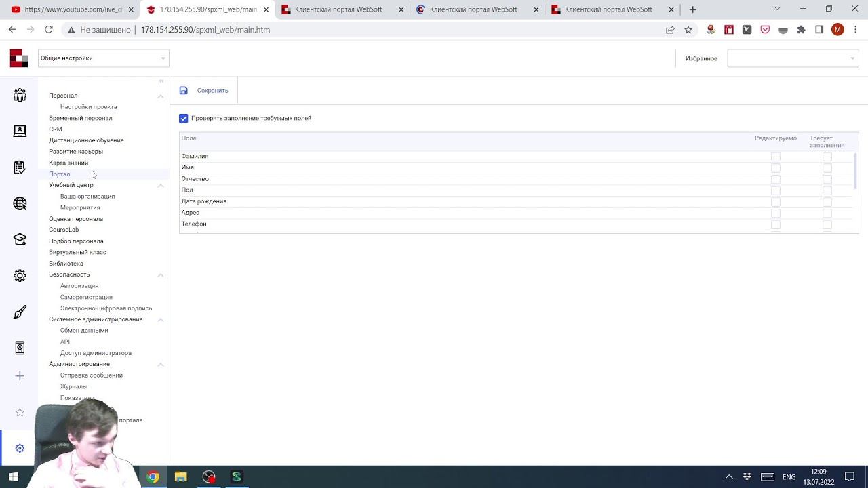Open new browser tab with plus
Viewport: 868px width, 488px height.
coord(692,9)
